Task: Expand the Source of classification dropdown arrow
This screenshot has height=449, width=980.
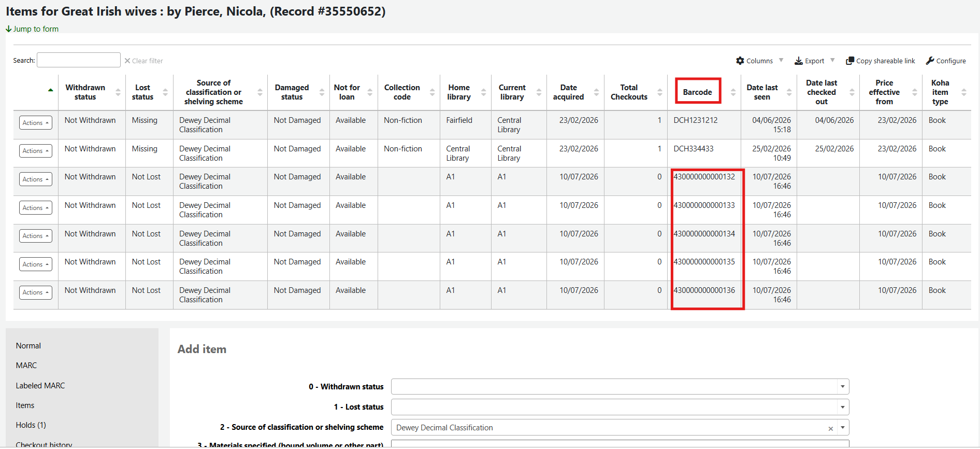Action: 843,428
